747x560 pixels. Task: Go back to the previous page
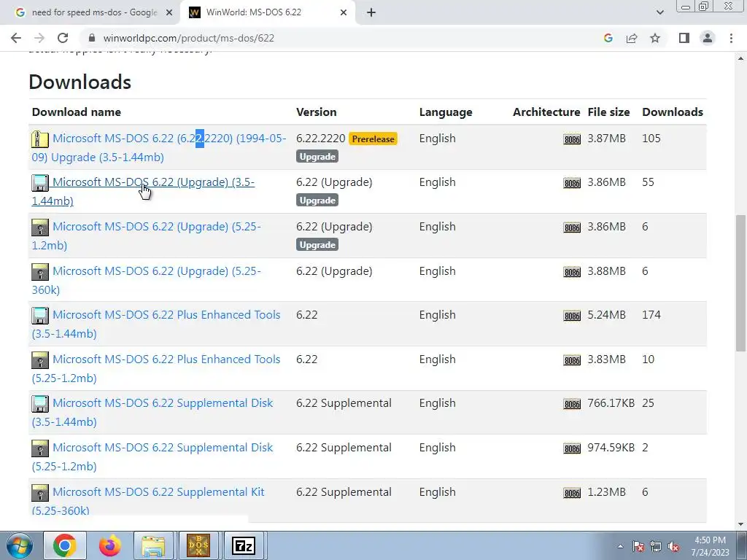[x=16, y=38]
